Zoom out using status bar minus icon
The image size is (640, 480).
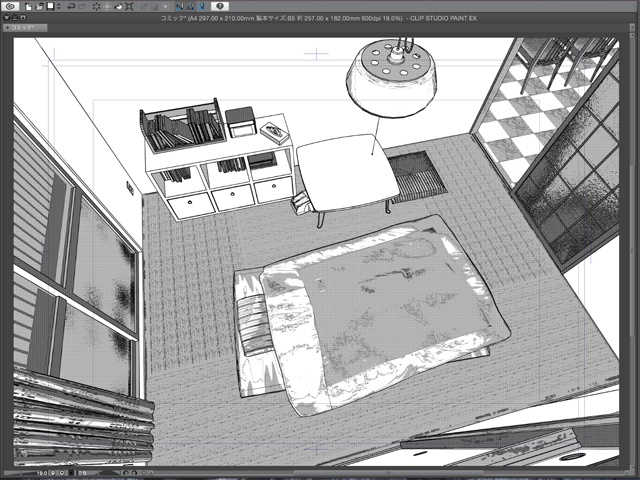coord(53,473)
